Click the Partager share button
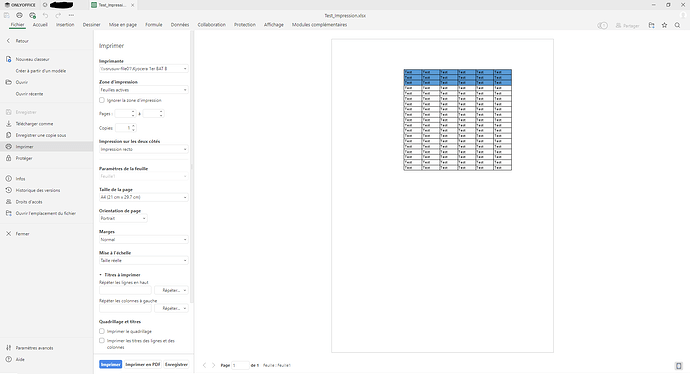Viewport: 690px width, 374px height. [x=627, y=26]
